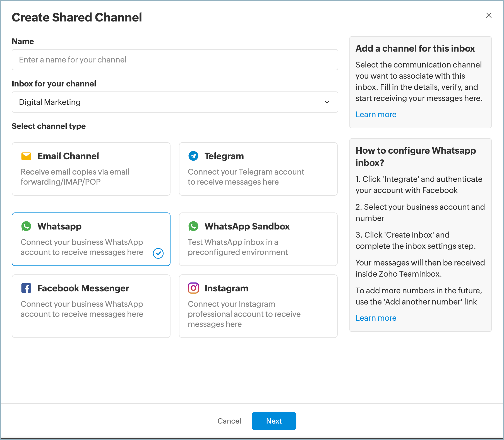
Task: Focus the channel Name input field
Action: [x=175, y=60]
